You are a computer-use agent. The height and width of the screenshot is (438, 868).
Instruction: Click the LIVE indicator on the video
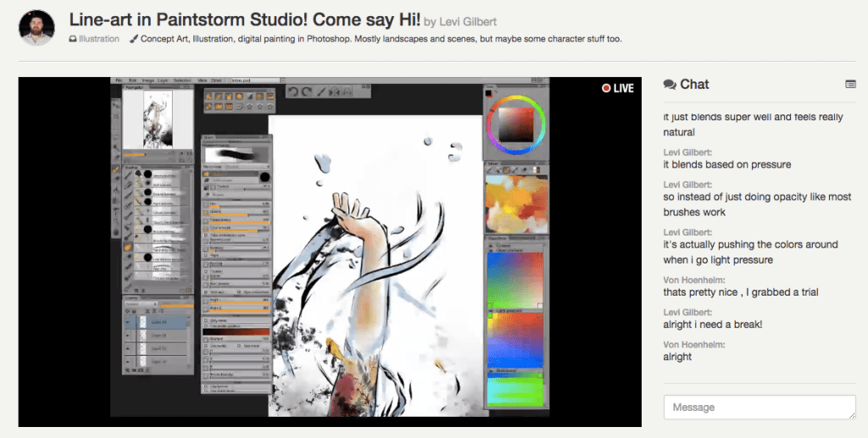tap(618, 88)
